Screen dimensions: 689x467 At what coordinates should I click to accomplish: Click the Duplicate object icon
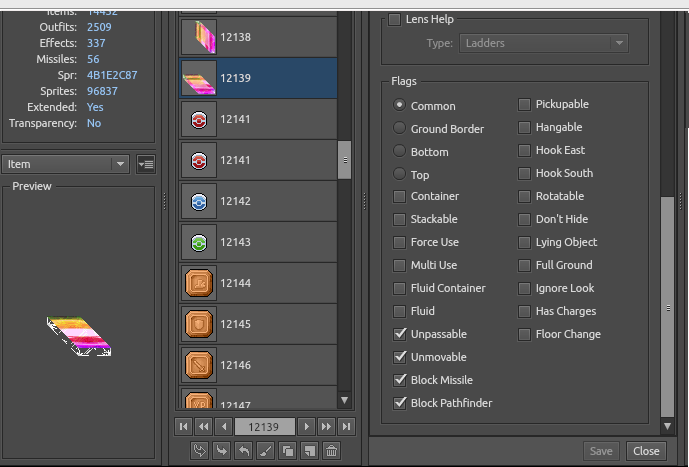coord(288,451)
